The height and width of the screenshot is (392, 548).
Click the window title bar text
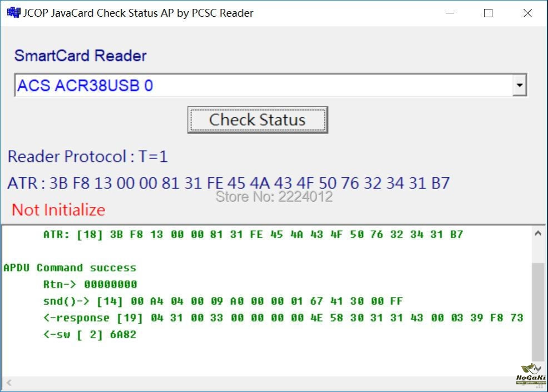pyautogui.click(x=138, y=13)
